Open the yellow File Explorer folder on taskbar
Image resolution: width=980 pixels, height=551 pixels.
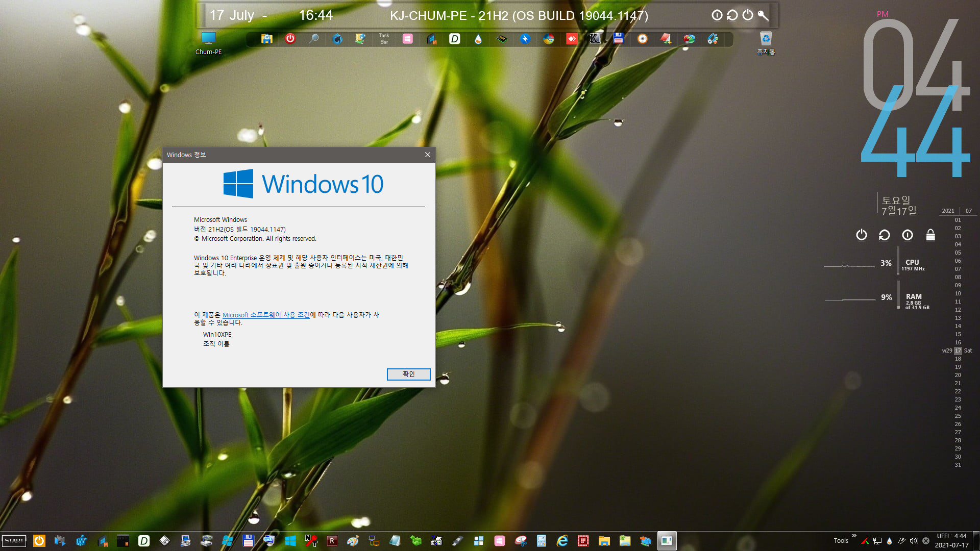click(x=604, y=541)
